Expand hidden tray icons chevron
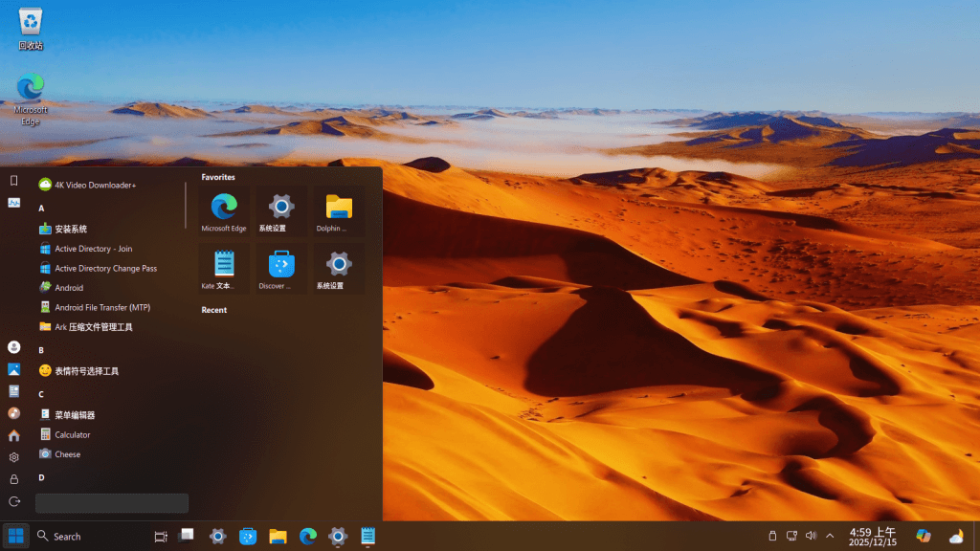Image resolution: width=980 pixels, height=551 pixels. click(830, 536)
